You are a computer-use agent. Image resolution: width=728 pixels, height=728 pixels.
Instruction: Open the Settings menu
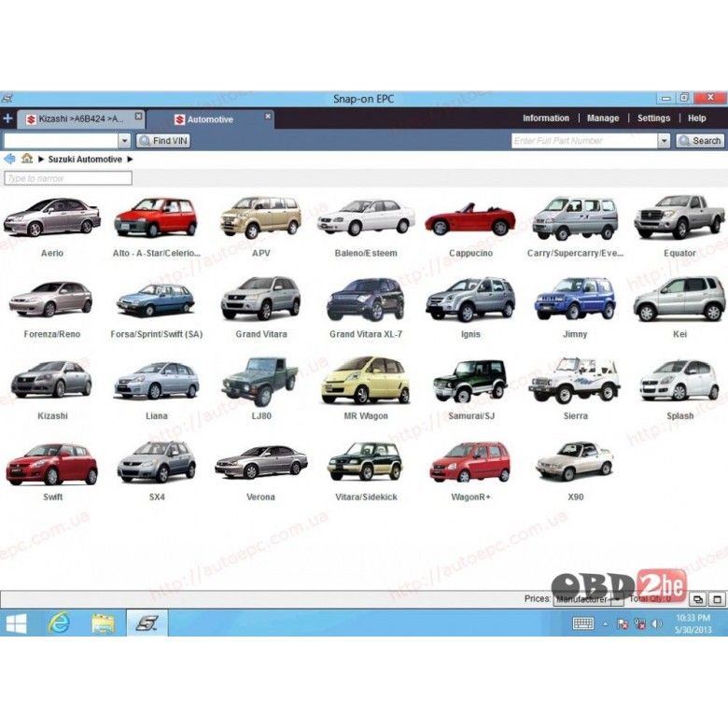pyautogui.click(x=653, y=119)
